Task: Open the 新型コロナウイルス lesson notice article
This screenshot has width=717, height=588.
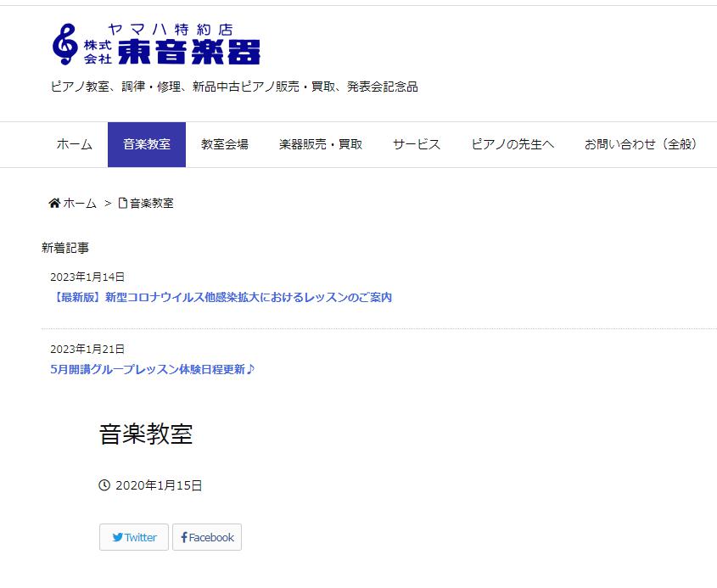Action: point(221,298)
